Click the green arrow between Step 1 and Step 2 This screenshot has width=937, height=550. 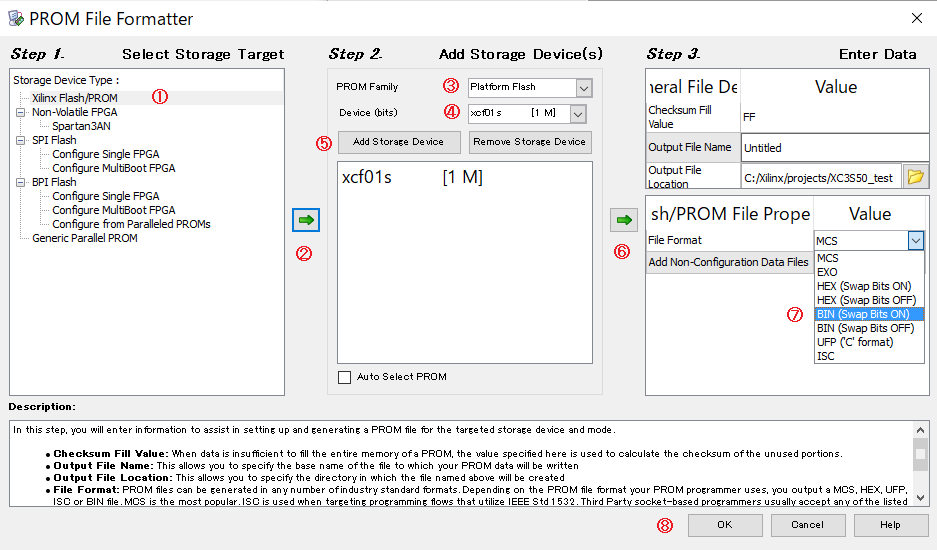[306, 220]
